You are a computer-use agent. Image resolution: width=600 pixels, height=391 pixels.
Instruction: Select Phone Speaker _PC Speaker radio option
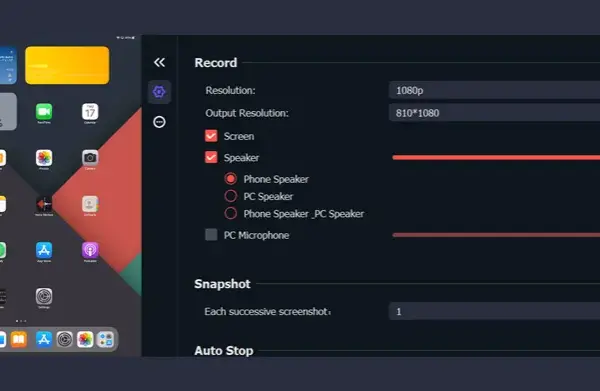pyautogui.click(x=230, y=213)
